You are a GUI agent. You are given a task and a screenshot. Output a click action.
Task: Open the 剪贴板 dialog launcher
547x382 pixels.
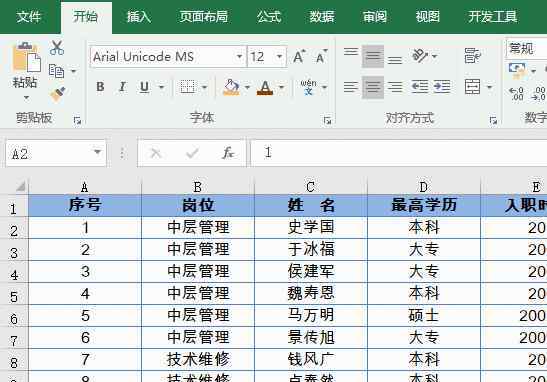pos(77,121)
